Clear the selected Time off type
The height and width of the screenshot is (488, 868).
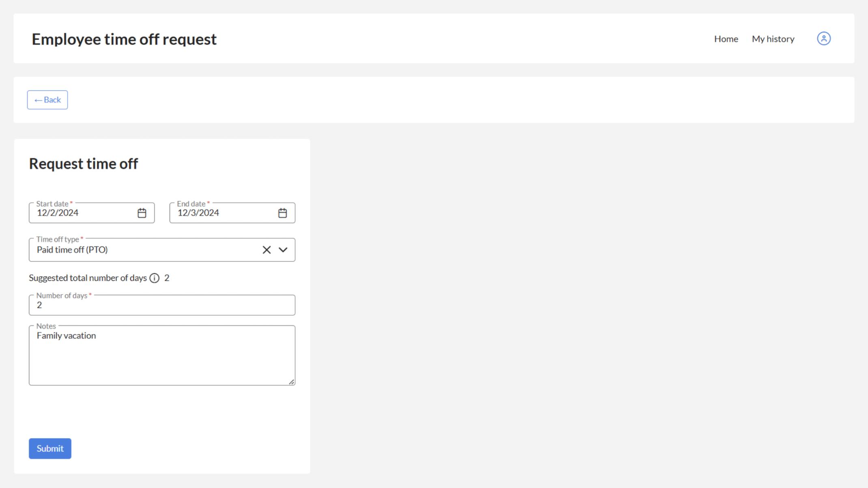tap(266, 250)
